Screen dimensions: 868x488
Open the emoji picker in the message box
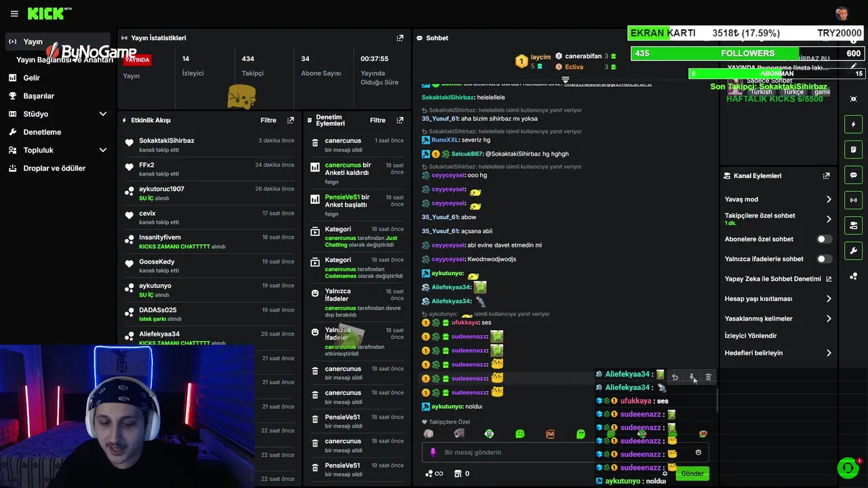click(698, 452)
